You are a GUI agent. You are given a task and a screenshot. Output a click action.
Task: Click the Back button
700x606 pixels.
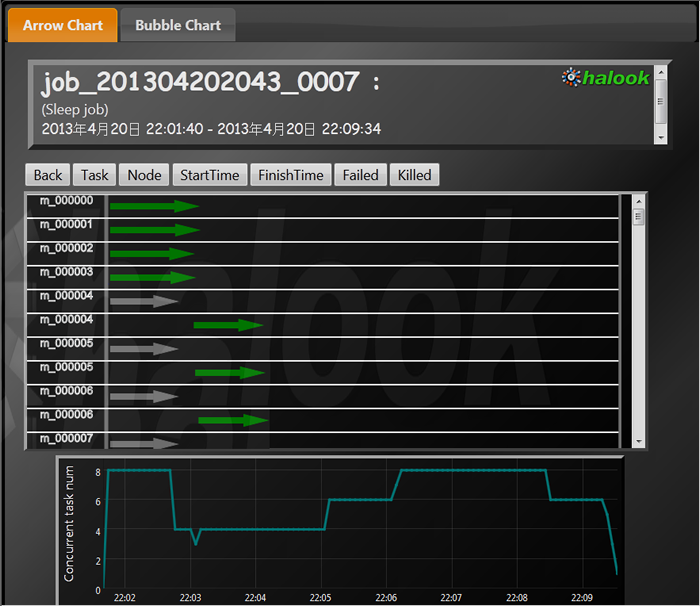tap(48, 175)
